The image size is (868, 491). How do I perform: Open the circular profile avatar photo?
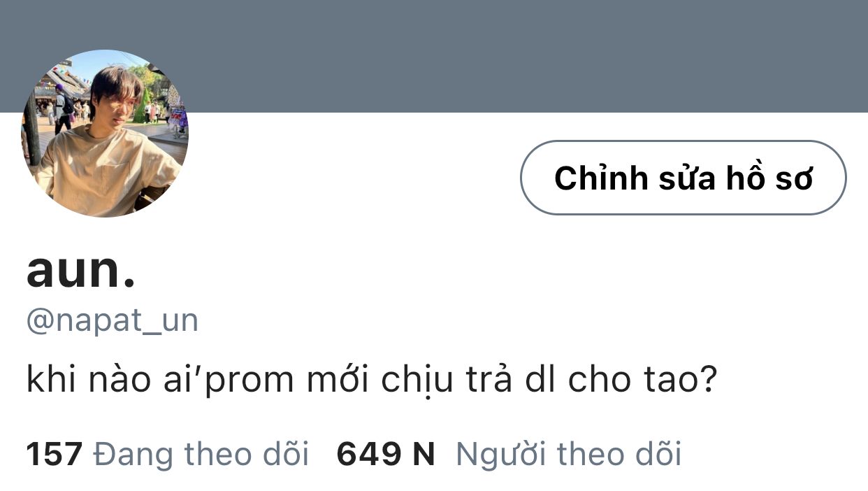[105, 133]
